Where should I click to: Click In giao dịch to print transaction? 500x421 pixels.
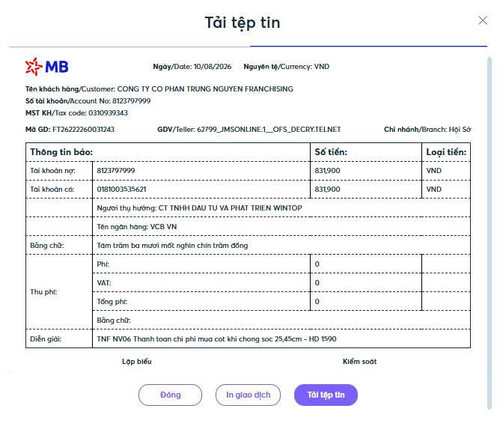coord(248,395)
